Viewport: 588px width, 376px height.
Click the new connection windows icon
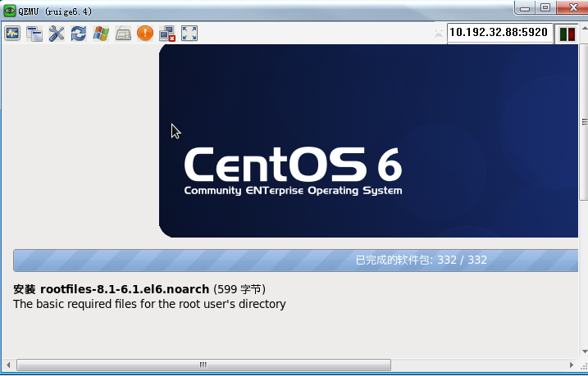point(34,34)
